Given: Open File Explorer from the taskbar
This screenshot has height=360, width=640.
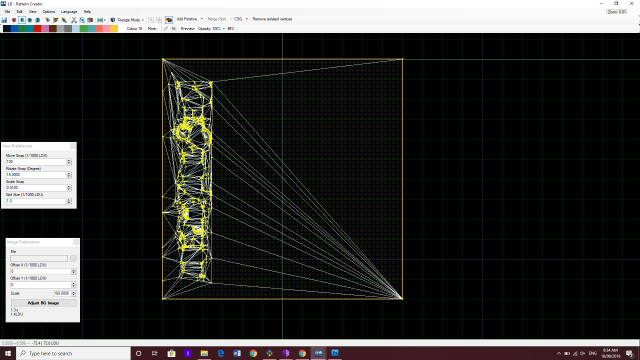Looking at the screenshot, I should click(204, 353).
